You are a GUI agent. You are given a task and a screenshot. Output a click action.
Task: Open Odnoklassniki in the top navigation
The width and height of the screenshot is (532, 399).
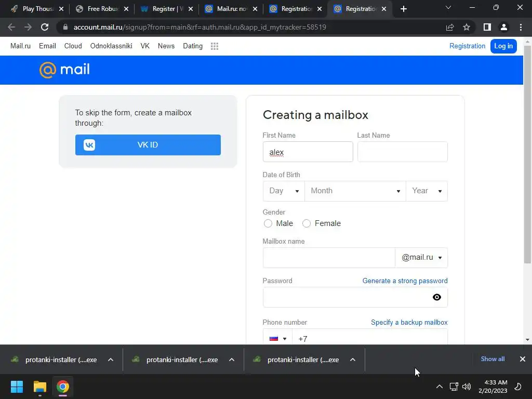(111, 46)
